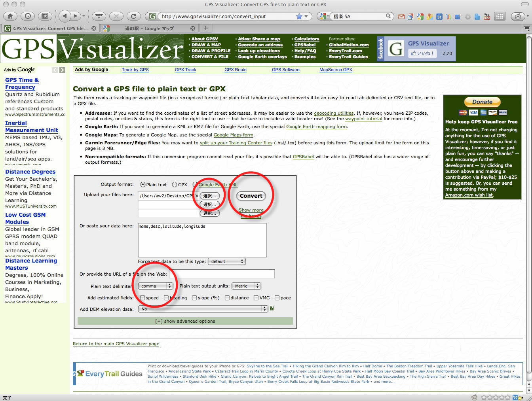Navigate forward with the right arrow
532x401 pixels.
click(75, 16)
